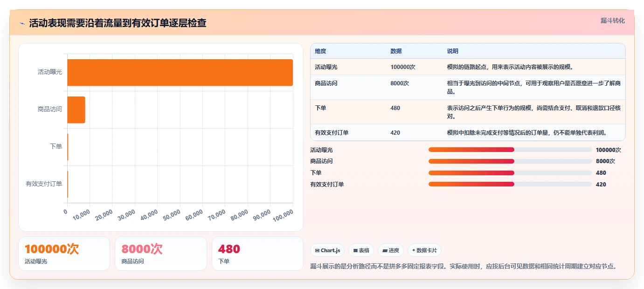This screenshot has height=289, width=644.
Task: Click the Chart.js chip label
Action: tap(330, 251)
